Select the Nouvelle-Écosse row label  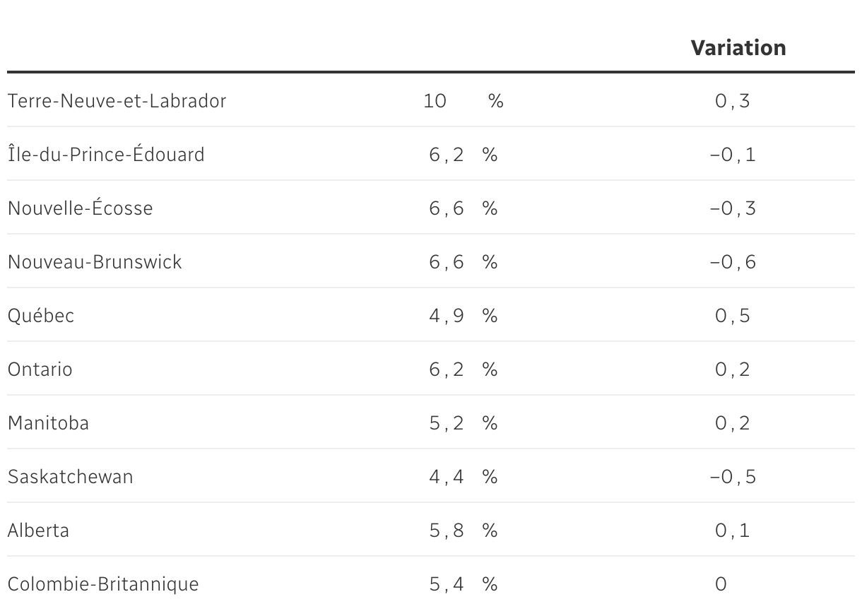click(80, 208)
